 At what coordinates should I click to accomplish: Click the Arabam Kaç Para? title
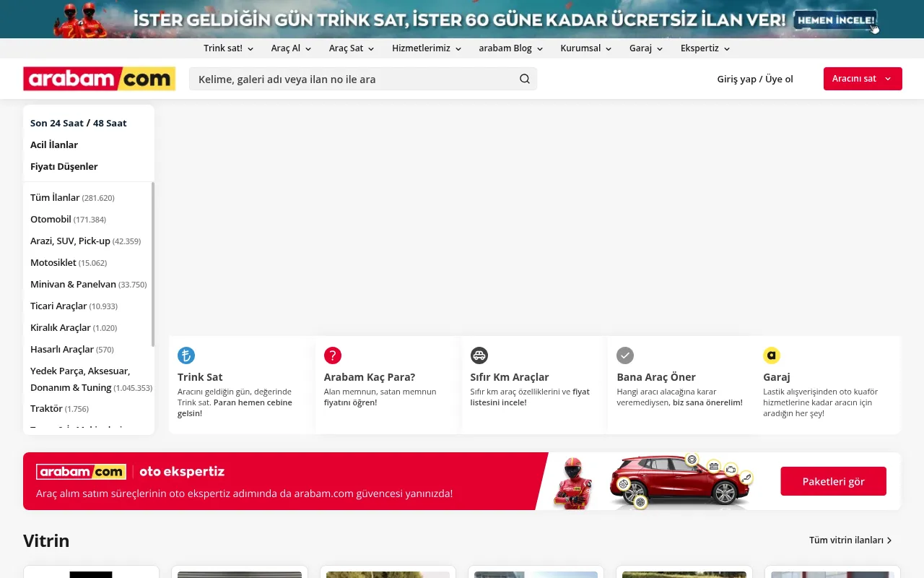tap(370, 377)
